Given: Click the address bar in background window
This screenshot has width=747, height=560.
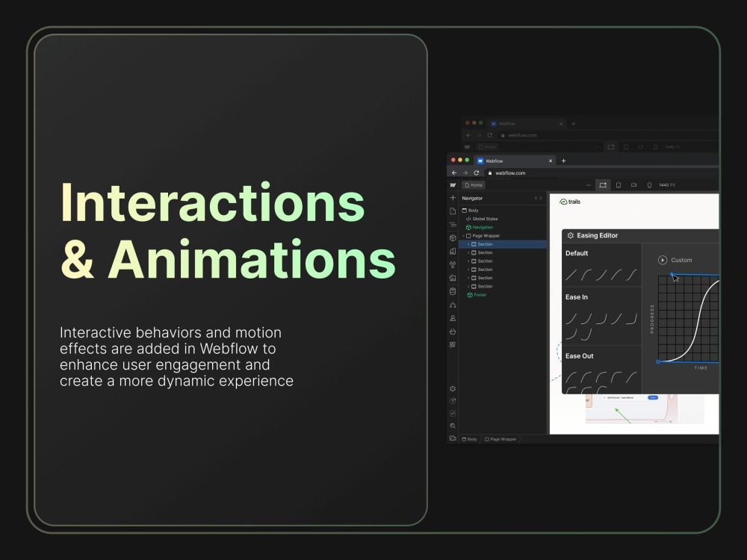Looking at the screenshot, I should [608, 135].
